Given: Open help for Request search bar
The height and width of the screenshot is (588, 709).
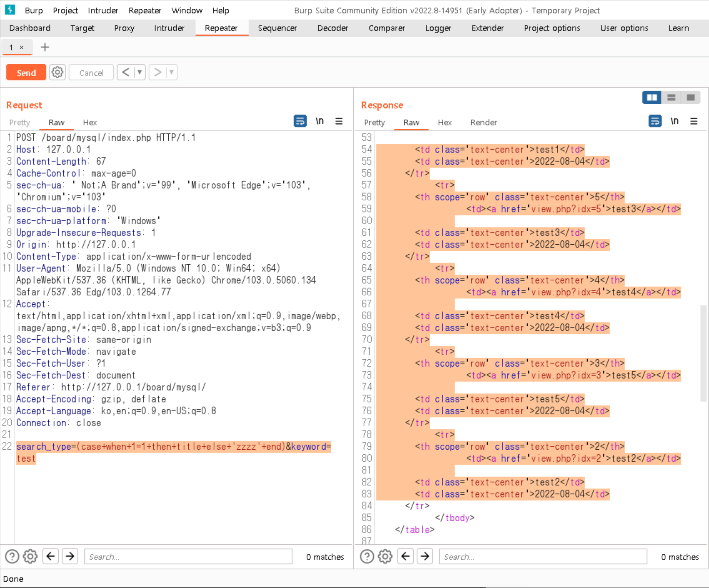Looking at the screenshot, I should pos(12,556).
